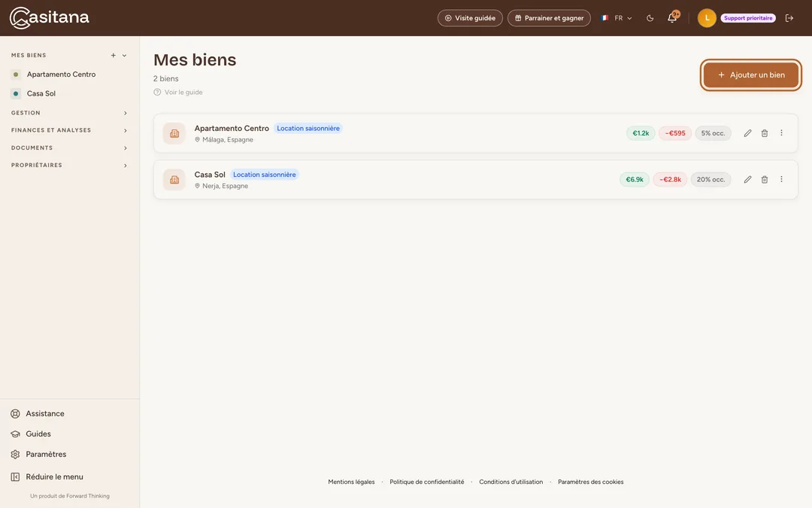Delete Casa Sol with trash icon
The image size is (812, 508).
(x=765, y=179)
